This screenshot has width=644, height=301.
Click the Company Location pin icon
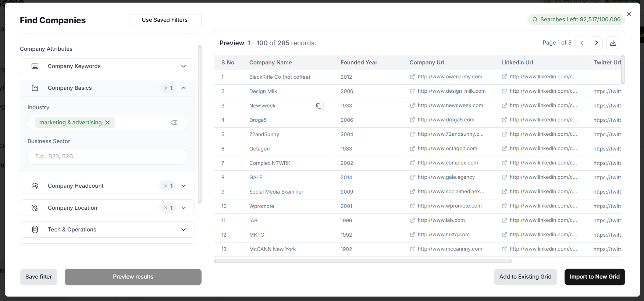[35, 208]
